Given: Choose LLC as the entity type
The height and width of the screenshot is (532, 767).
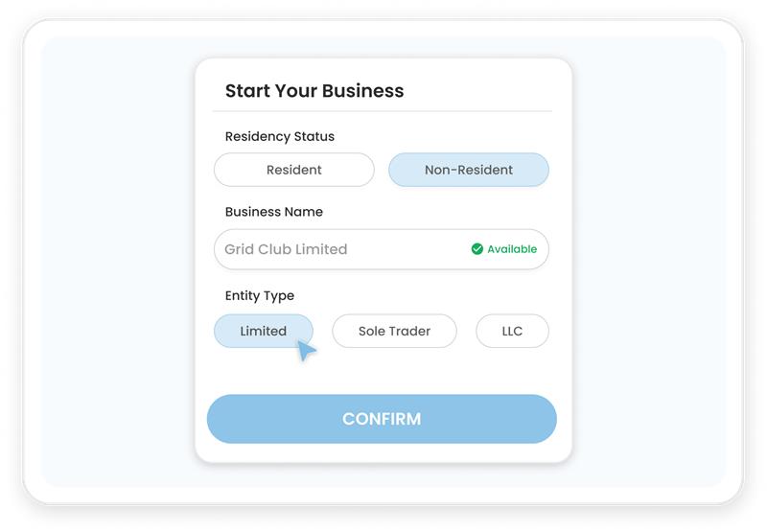Looking at the screenshot, I should point(512,331).
